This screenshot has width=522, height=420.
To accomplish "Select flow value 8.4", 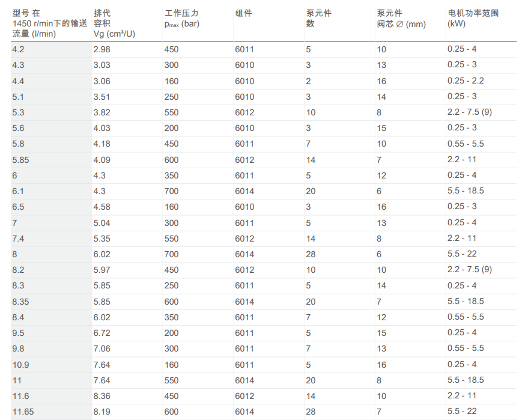I will 18,318.
